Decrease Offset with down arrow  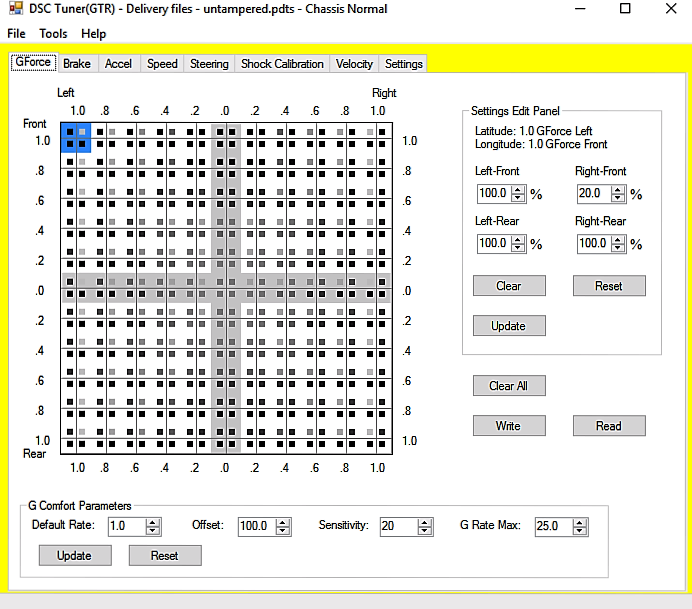[283, 530]
